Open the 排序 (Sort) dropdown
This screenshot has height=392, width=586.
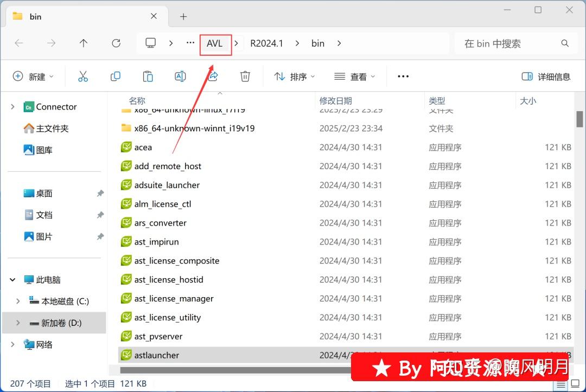[294, 76]
